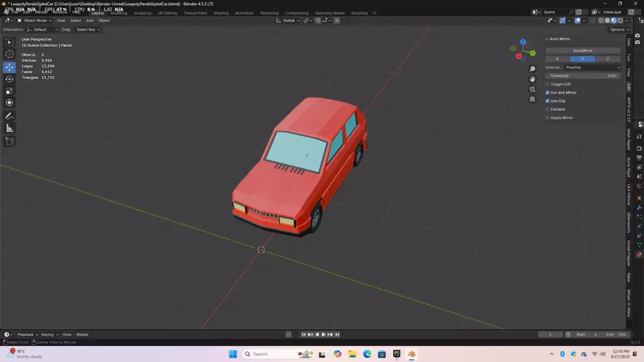Switch to rendered viewport shading

click(x=620, y=20)
